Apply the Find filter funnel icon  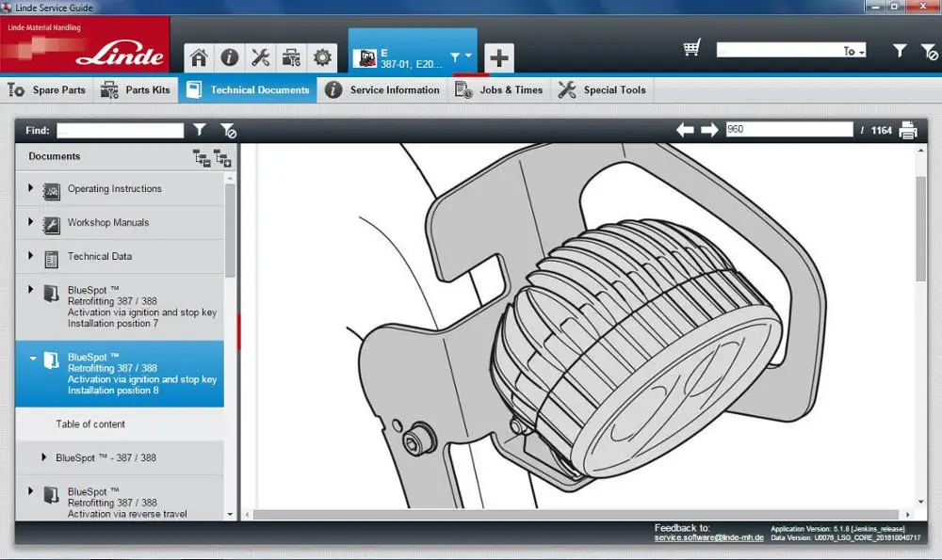200,131
